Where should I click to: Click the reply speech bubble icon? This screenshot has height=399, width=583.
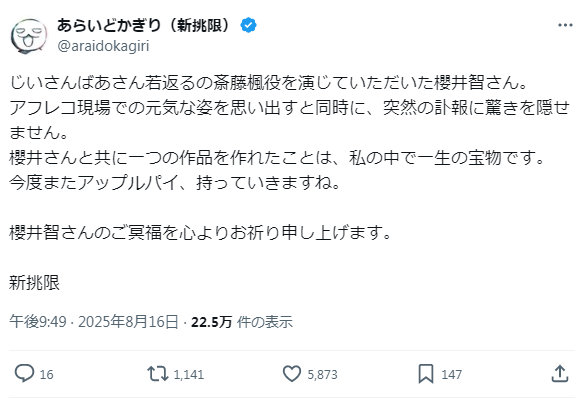24,373
